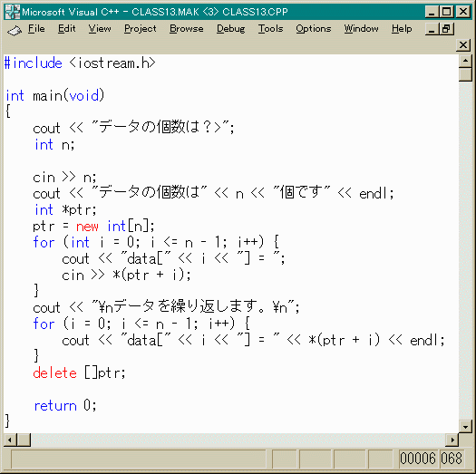Screen dimensions: 476x474
Task: Open the Help menu
Action: point(402,29)
